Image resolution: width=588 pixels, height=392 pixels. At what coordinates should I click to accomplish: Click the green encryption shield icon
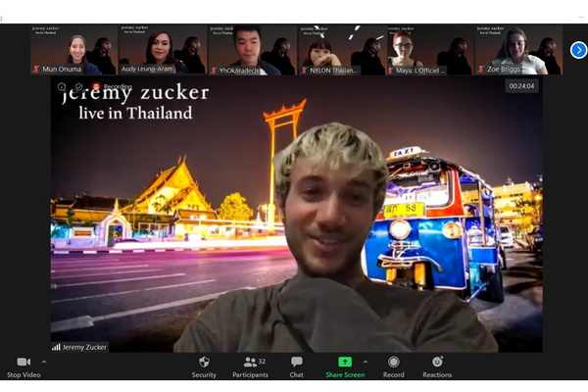pyautogui.click(x=78, y=87)
